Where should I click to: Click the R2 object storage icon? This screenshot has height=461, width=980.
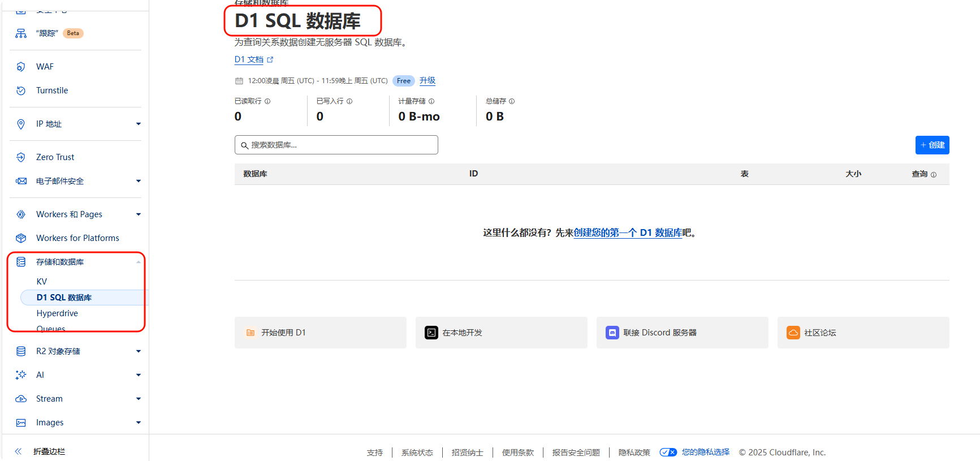(21, 351)
